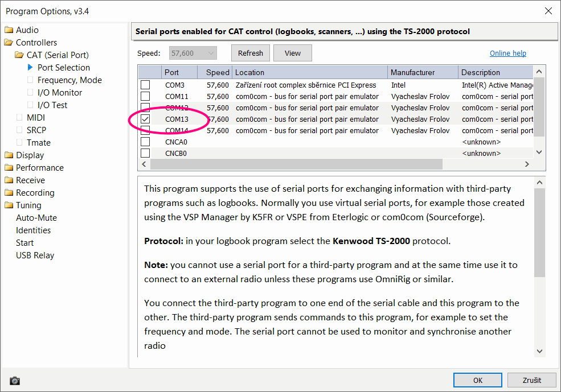Screen dimensions: 561x392
Task: Close the Program Options window
Action: (548, 11)
